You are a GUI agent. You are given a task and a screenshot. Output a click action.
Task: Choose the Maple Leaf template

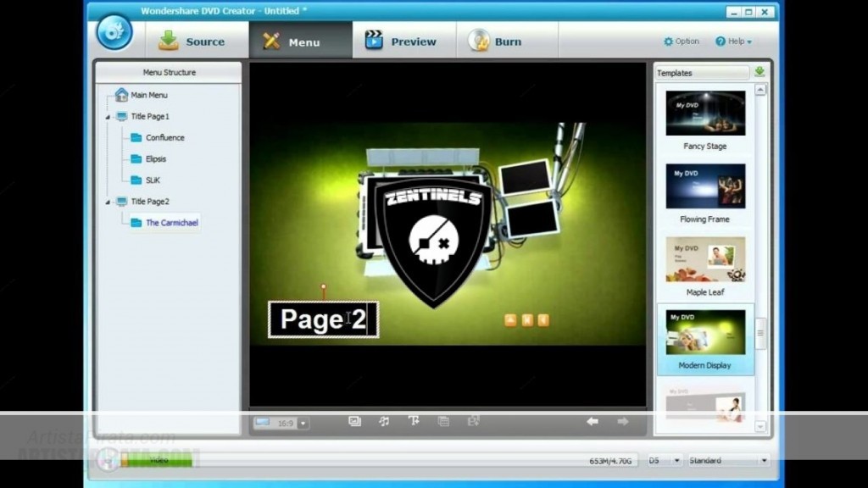[x=705, y=259]
